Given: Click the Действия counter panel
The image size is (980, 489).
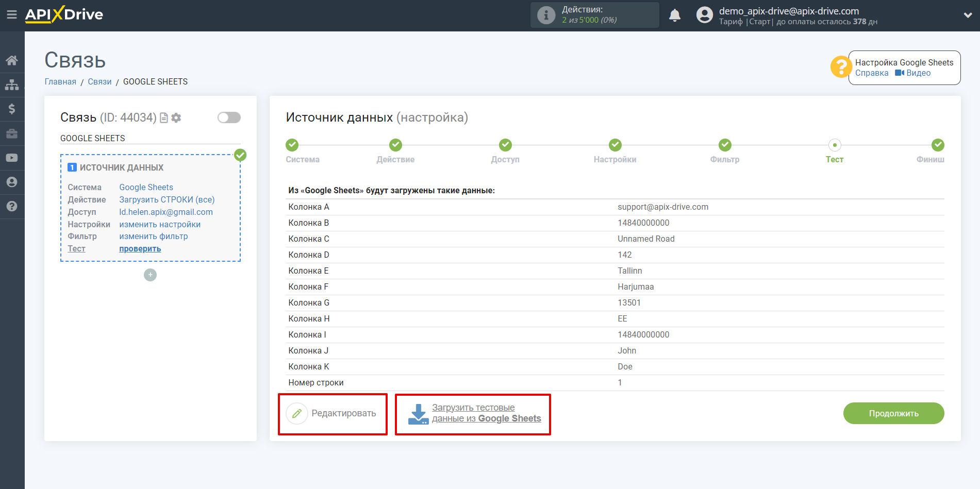Looking at the screenshot, I should 595,15.
